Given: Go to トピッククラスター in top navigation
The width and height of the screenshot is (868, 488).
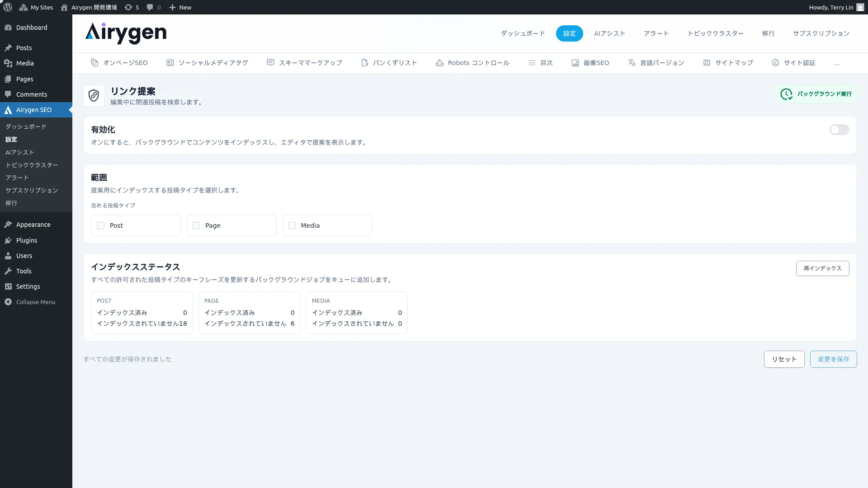Looking at the screenshot, I should (715, 33).
